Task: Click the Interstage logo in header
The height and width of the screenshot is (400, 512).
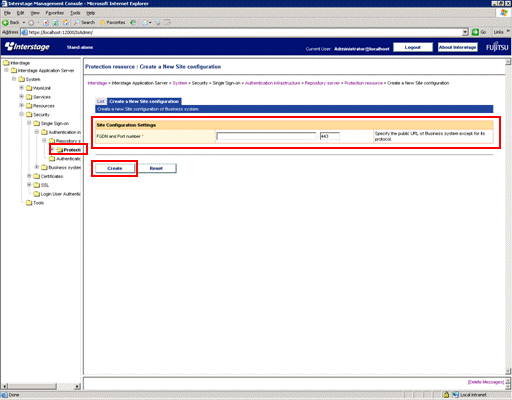Action: coord(27,47)
